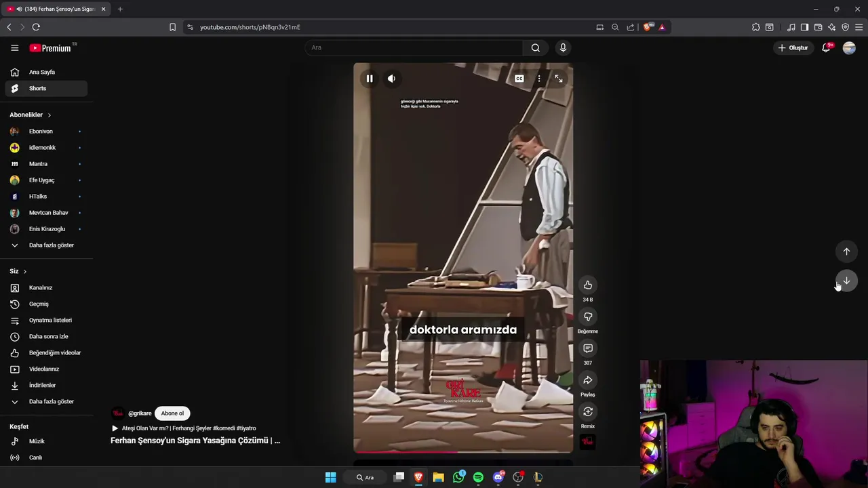
Task: Toggle the browser sidebar panel
Action: pos(804,27)
